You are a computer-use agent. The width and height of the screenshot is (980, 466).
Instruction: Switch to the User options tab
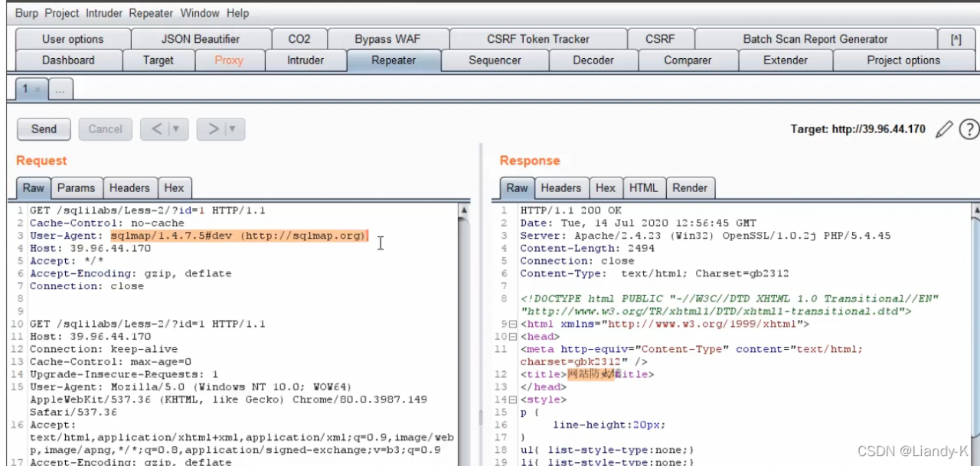coord(73,39)
